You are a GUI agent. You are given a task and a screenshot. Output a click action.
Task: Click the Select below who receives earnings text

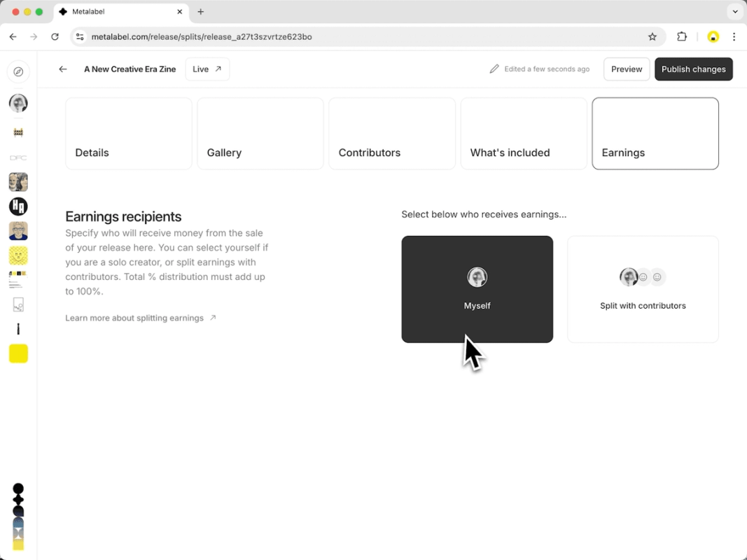coord(484,214)
